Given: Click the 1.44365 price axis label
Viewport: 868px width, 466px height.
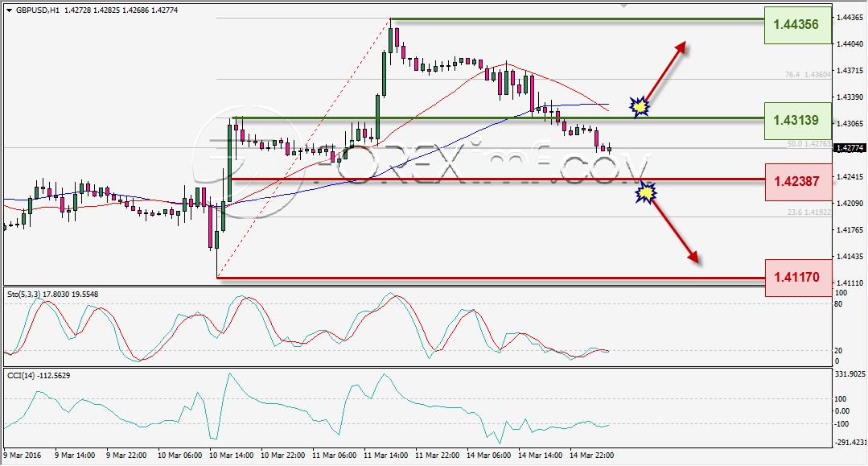Looking at the screenshot, I should (x=849, y=17).
